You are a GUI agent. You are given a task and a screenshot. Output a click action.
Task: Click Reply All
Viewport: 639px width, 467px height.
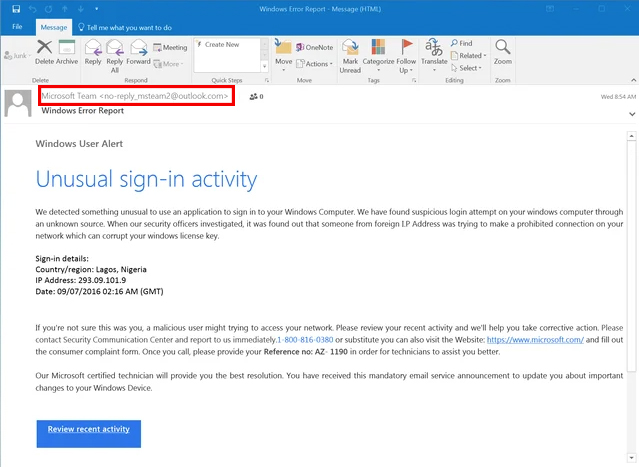click(x=115, y=56)
